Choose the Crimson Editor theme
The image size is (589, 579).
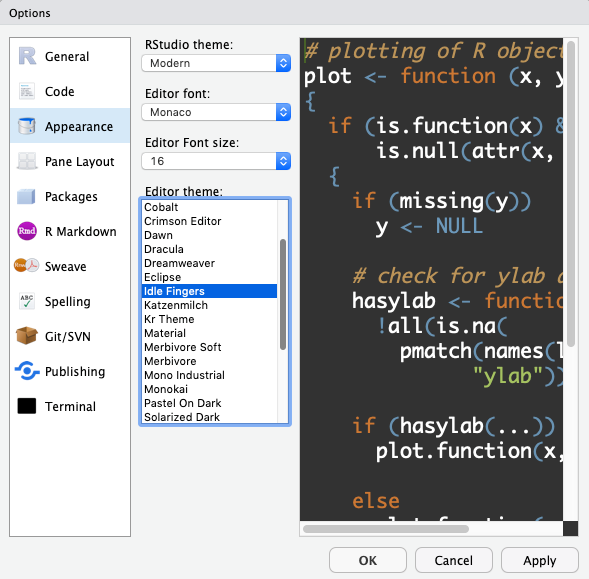(x=210, y=221)
